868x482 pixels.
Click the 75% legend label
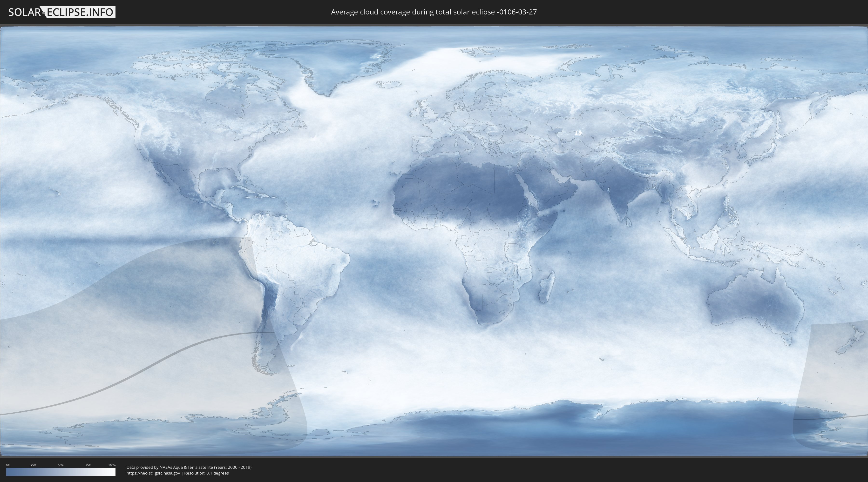point(88,465)
